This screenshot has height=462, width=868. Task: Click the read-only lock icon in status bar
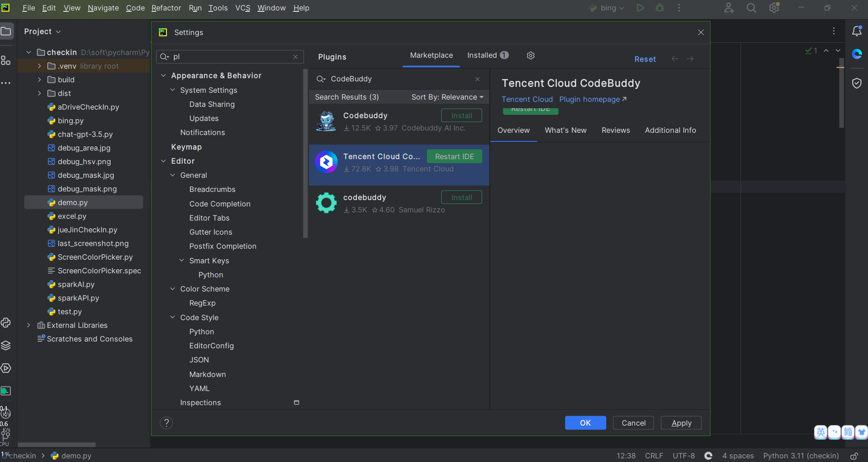coord(854,456)
